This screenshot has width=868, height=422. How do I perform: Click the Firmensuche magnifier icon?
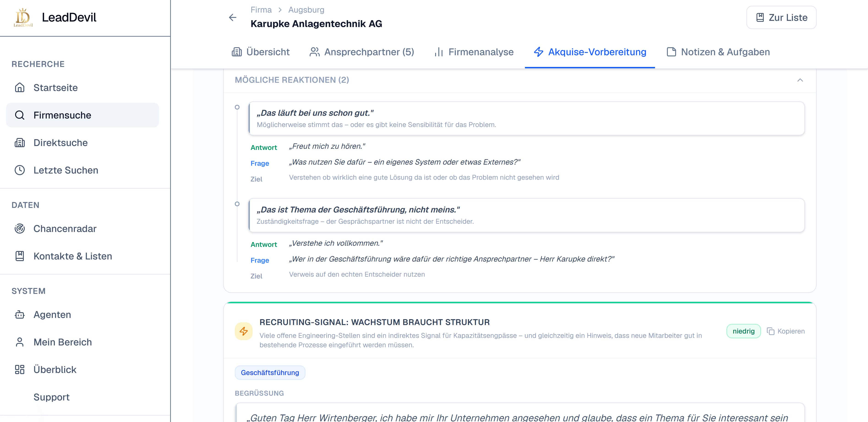pyautogui.click(x=19, y=115)
